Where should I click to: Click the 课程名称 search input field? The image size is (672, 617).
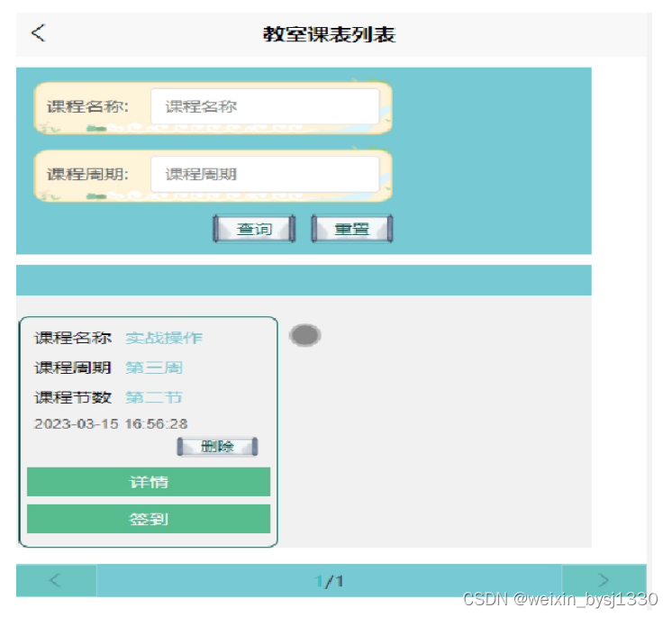265,106
